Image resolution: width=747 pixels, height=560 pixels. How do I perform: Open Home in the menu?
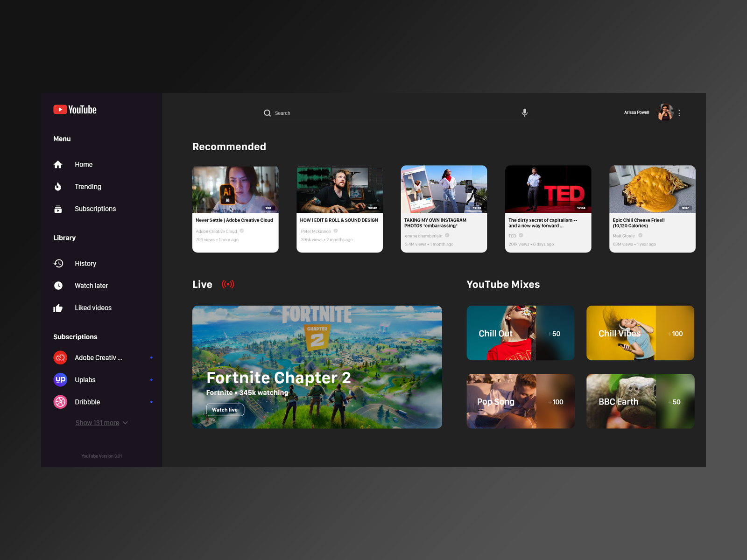click(84, 164)
